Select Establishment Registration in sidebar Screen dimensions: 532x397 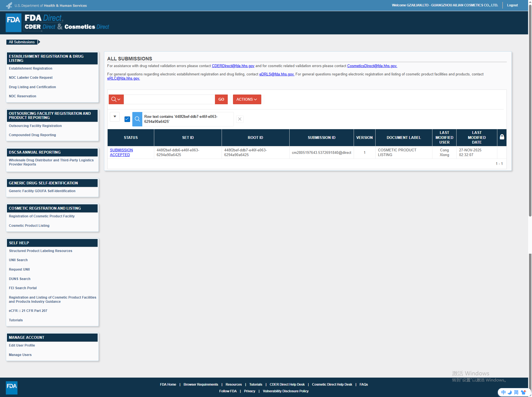[x=31, y=68]
